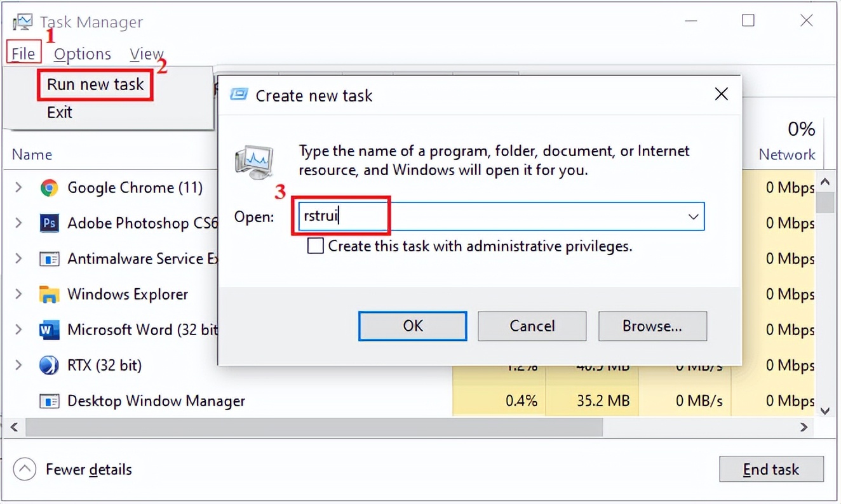Click the Desktop Window Manager icon
This screenshot has height=504, width=841.
pyautogui.click(x=49, y=401)
